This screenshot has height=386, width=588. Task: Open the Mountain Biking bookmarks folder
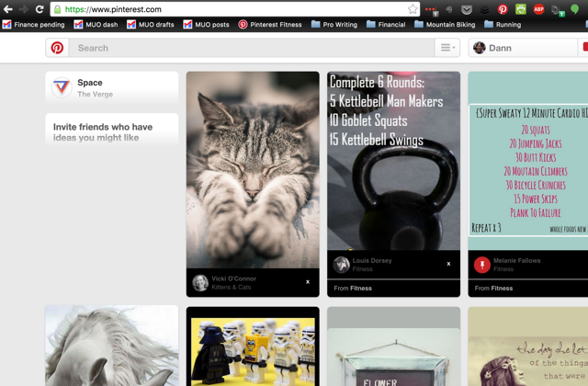click(x=445, y=25)
